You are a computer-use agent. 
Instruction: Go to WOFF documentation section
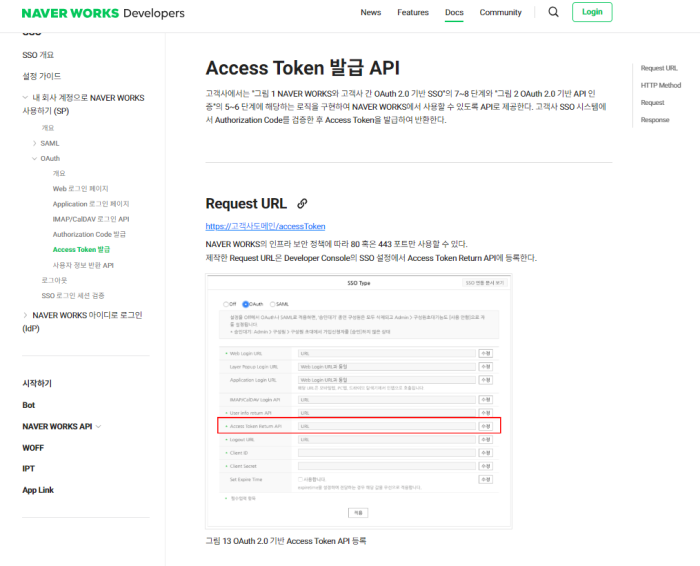coord(33,448)
